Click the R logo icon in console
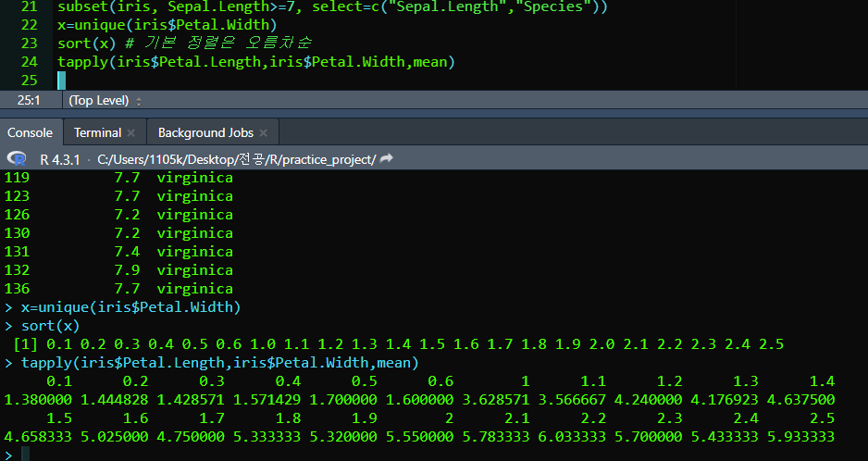The height and width of the screenshot is (461, 868). pyautogui.click(x=17, y=159)
